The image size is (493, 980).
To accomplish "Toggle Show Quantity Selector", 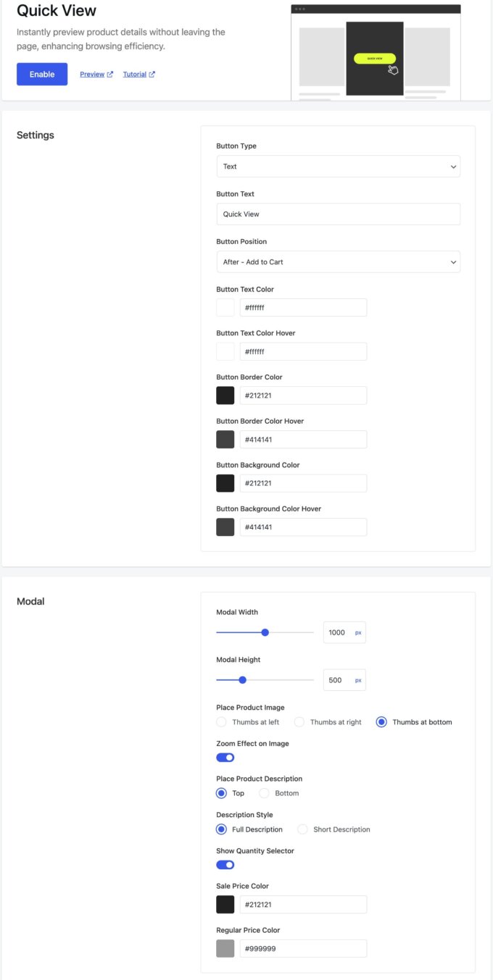I will point(225,865).
